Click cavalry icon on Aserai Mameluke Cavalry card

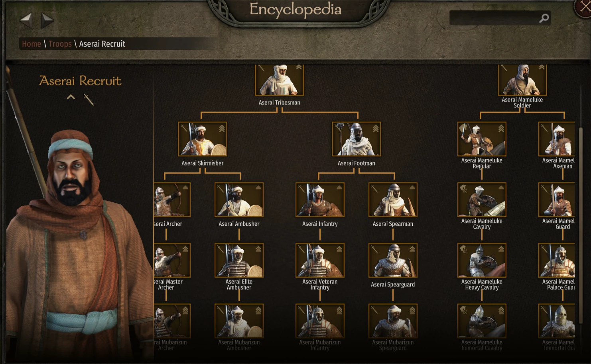click(463, 188)
